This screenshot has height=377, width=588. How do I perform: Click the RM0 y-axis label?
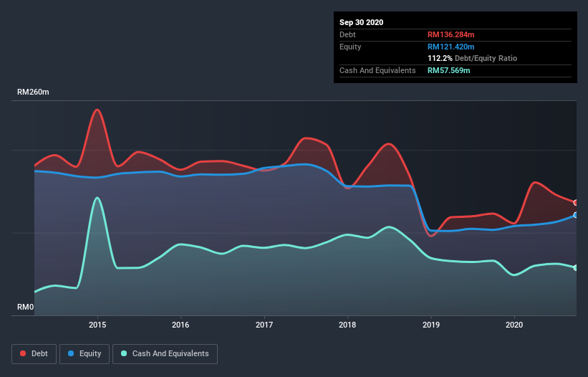click(x=26, y=307)
